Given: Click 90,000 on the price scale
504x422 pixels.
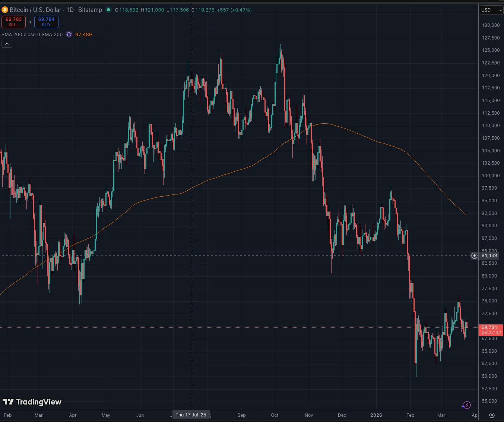Looking at the screenshot, I should 489,226.
